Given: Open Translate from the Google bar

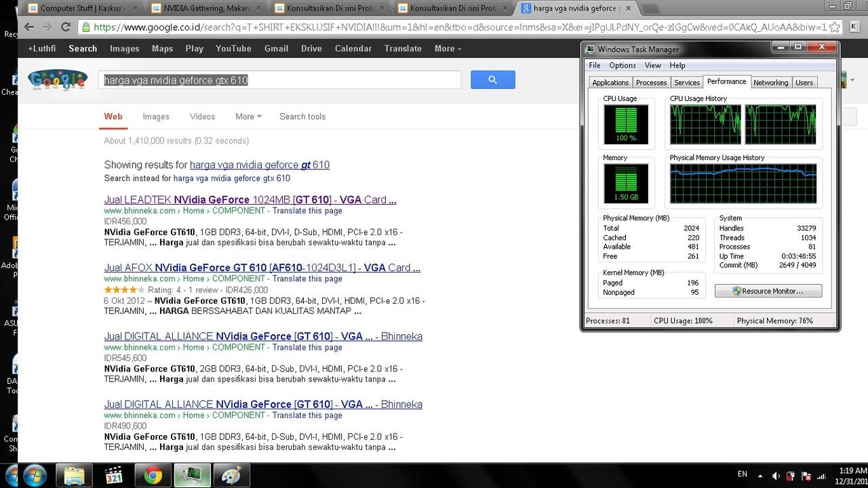Looking at the screenshot, I should point(403,49).
